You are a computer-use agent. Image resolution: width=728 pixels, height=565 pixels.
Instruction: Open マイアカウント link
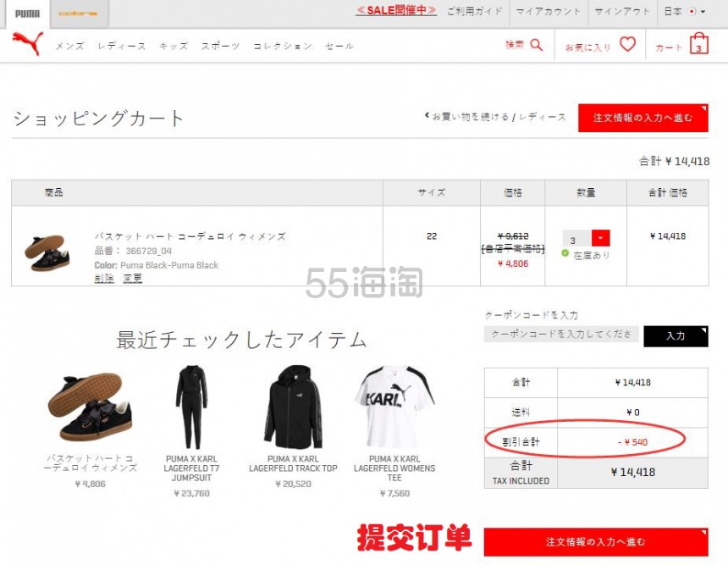[x=549, y=11]
